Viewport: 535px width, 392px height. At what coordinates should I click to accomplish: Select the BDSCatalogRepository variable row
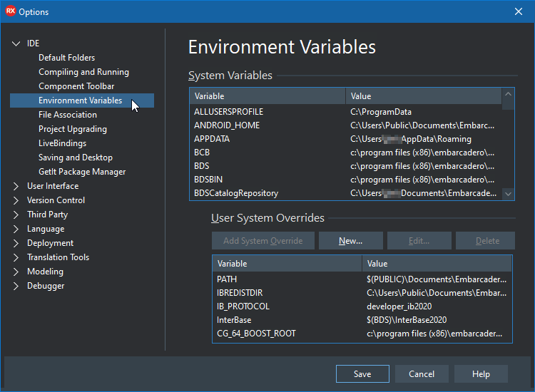tap(346, 193)
